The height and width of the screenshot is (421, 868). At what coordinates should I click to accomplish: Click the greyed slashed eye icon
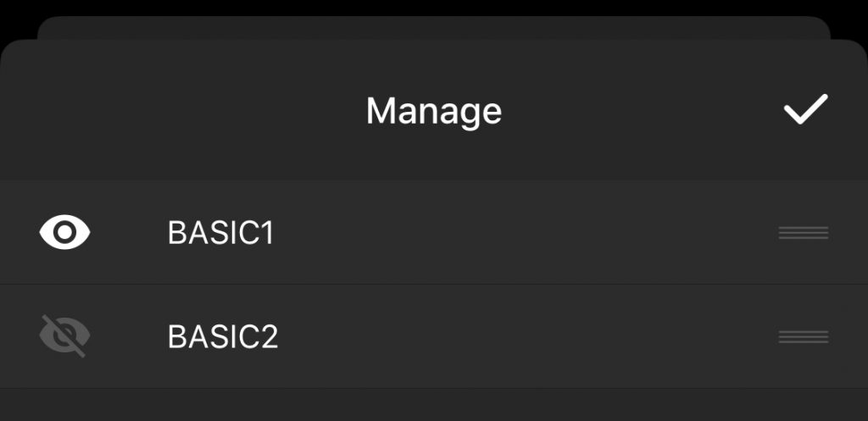[64, 336]
